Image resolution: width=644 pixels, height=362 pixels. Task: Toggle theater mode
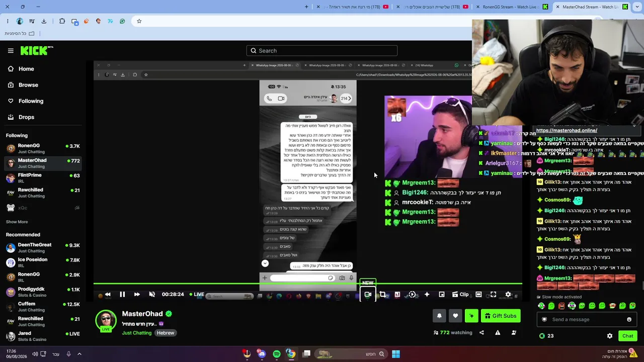478,295
